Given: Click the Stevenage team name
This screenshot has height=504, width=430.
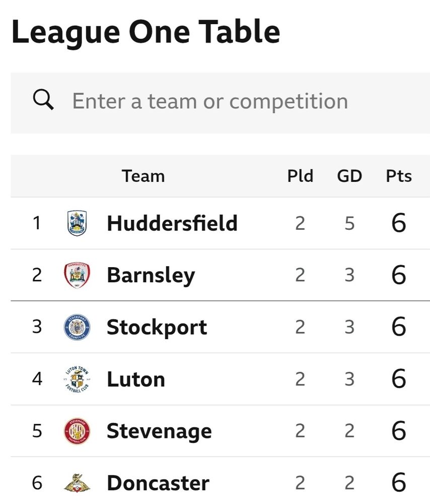Looking at the screenshot, I should pos(159,432).
